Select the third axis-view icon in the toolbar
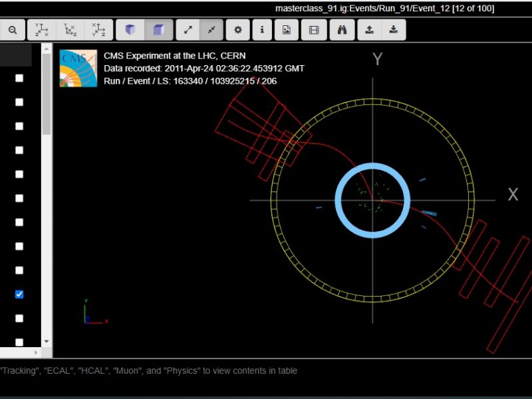Image resolution: width=532 pixels, height=399 pixels. click(x=98, y=30)
